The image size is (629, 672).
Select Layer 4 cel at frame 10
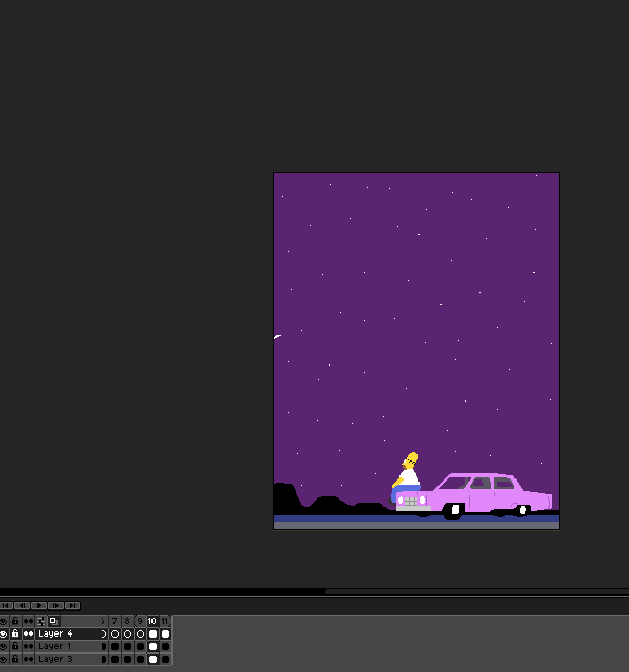[153, 633]
